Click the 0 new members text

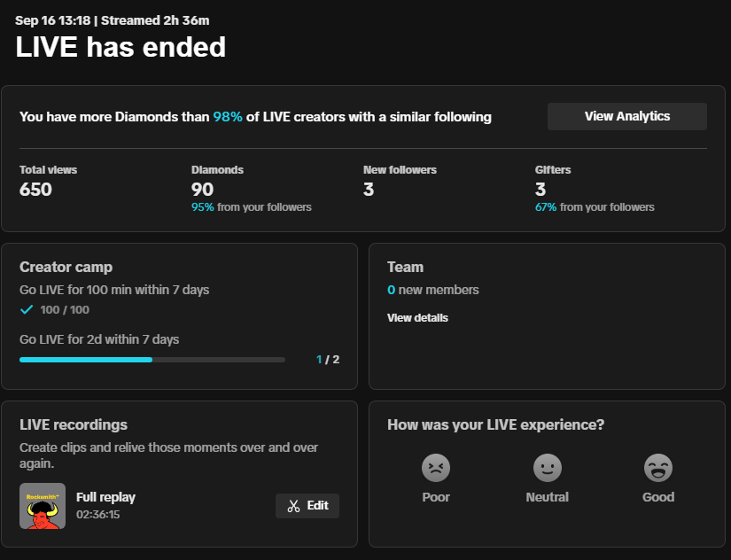(432, 290)
